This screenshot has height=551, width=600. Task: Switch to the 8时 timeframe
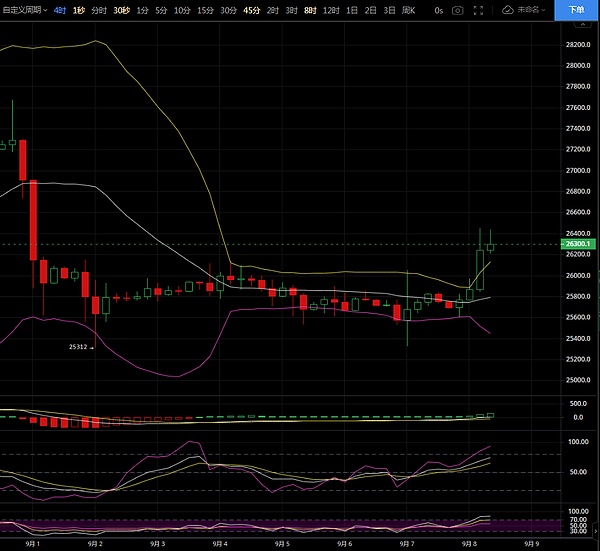point(309,10)
